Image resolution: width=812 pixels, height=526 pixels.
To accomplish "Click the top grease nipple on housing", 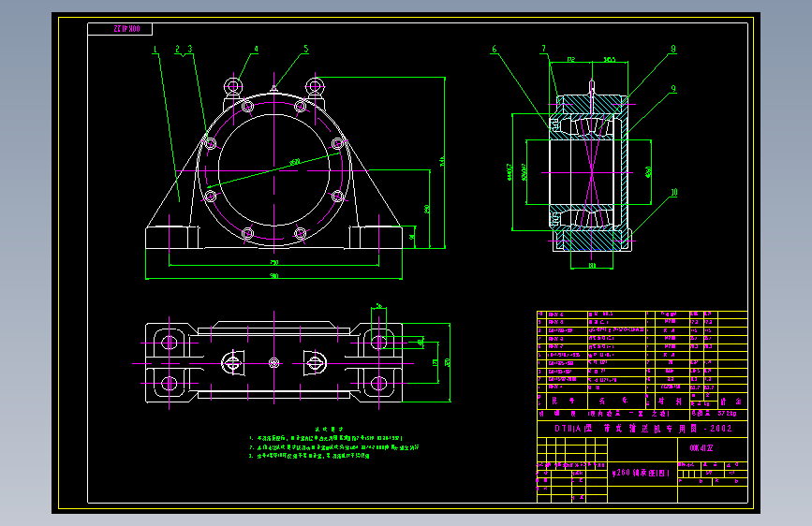I will point(273,90).
